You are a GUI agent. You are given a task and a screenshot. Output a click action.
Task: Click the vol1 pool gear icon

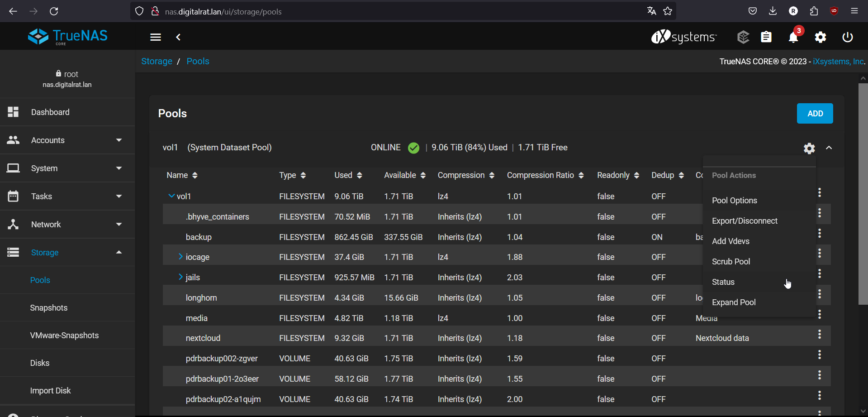[809, 148]
